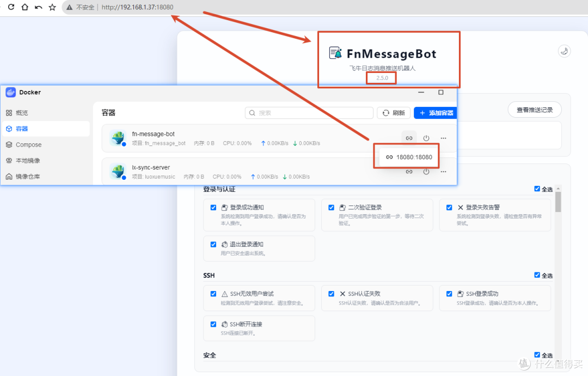
Task: Open the 18080:18080 port mapping link
Action: point(409,157)
